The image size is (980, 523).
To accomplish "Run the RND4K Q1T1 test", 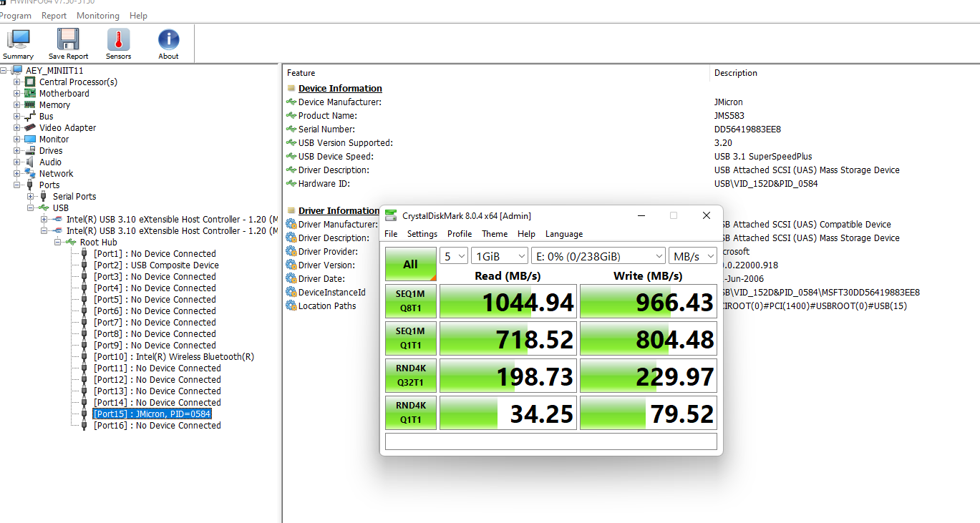I will (x=411, y=413).
